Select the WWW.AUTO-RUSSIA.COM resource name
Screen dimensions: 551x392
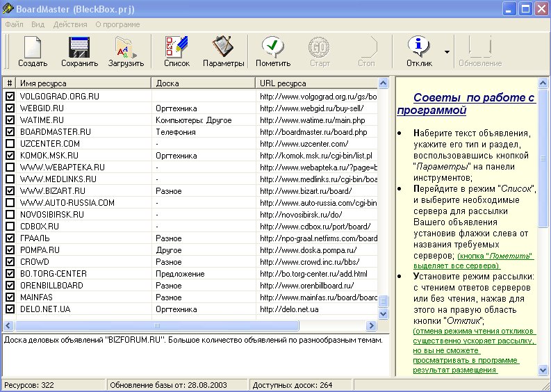pos(67,203)
